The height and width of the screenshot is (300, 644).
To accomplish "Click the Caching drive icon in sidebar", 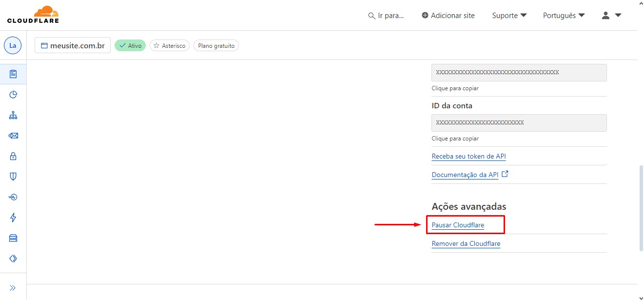I will pyautogui.click(x=13, y=238).
